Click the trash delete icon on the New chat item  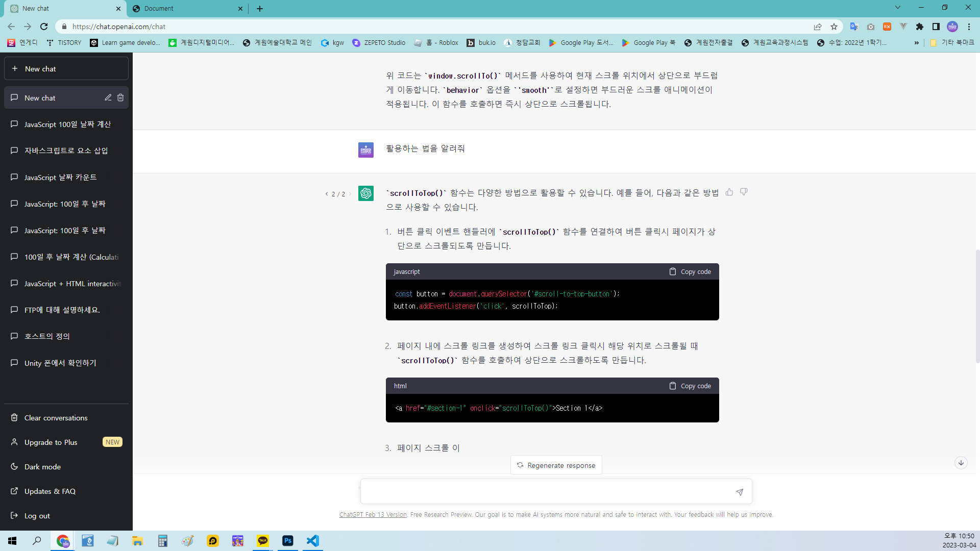click(120, 97)
